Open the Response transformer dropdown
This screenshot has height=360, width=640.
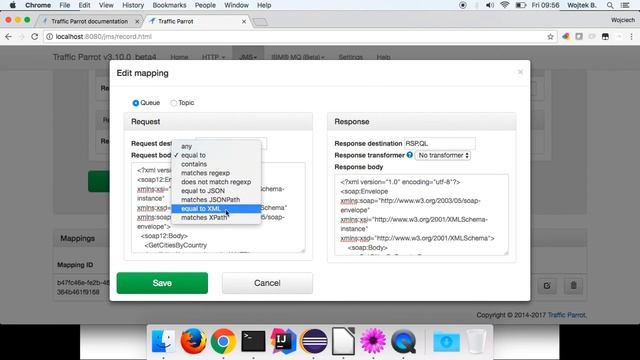[442, 155]
